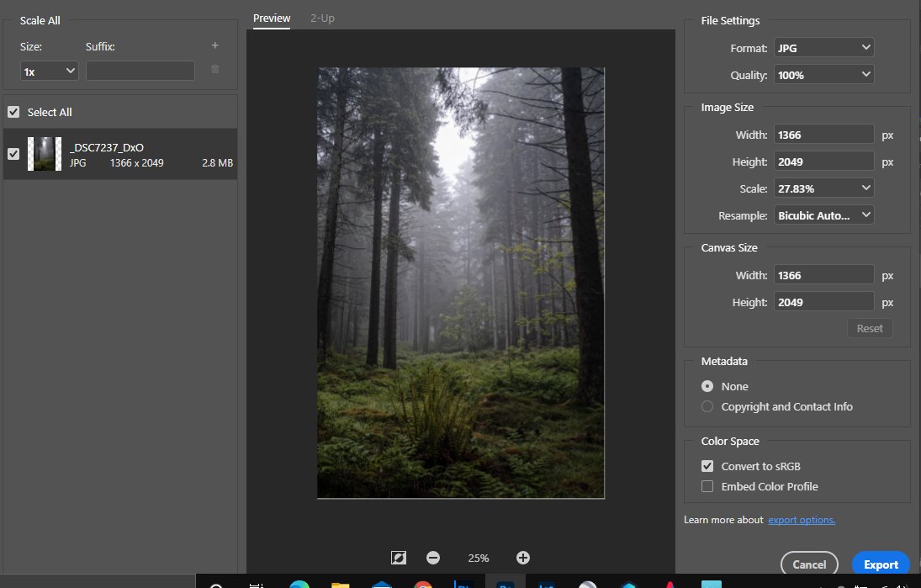The height and width of the screenshot is (588, 921).
Task: Click the Export button
Action: coord(881,564)
